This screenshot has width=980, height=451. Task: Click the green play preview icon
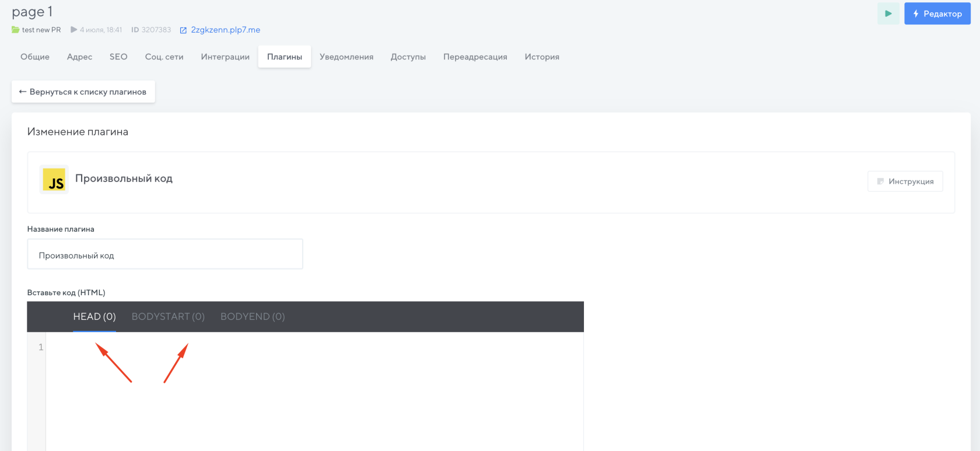[888, 13]
